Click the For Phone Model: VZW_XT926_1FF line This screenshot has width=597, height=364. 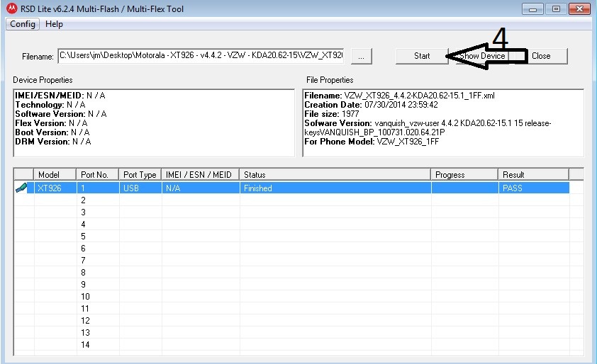372,142
